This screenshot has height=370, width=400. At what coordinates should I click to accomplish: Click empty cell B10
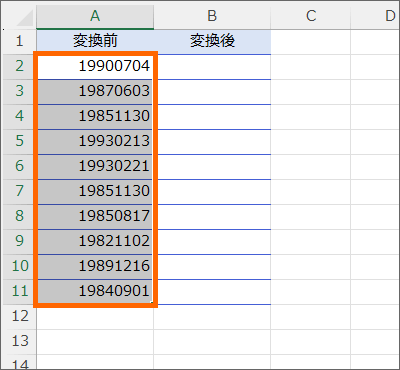(212, 267)
